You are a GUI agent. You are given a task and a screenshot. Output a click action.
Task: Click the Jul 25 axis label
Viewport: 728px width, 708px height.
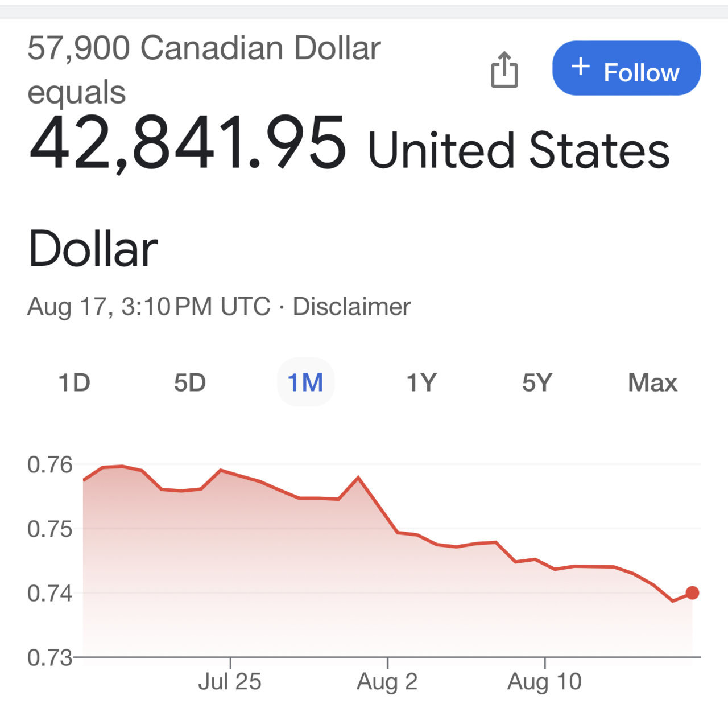click(x=230, y=681)
